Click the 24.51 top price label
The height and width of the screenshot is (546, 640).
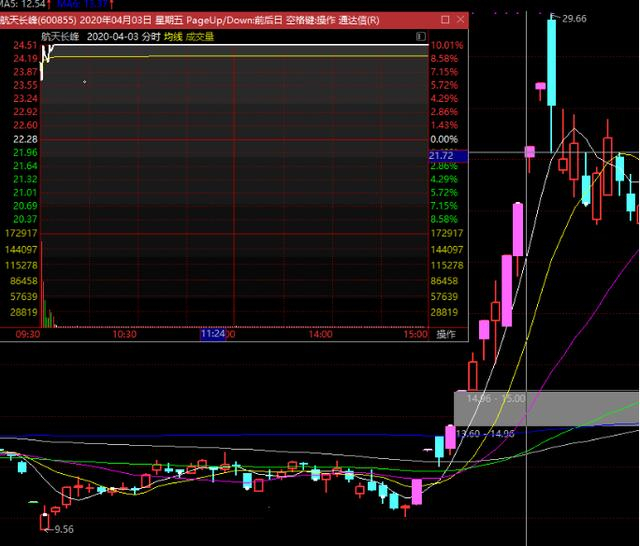coord(25,45)
